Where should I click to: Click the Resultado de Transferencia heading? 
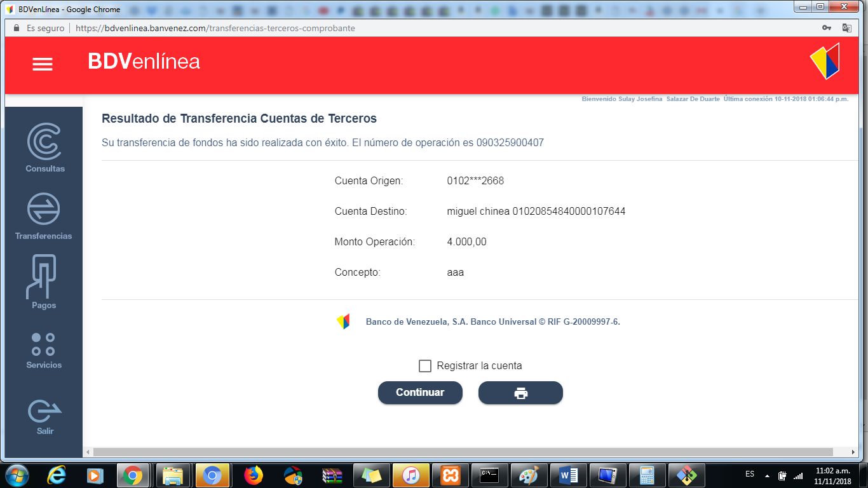tap(239, 119)
